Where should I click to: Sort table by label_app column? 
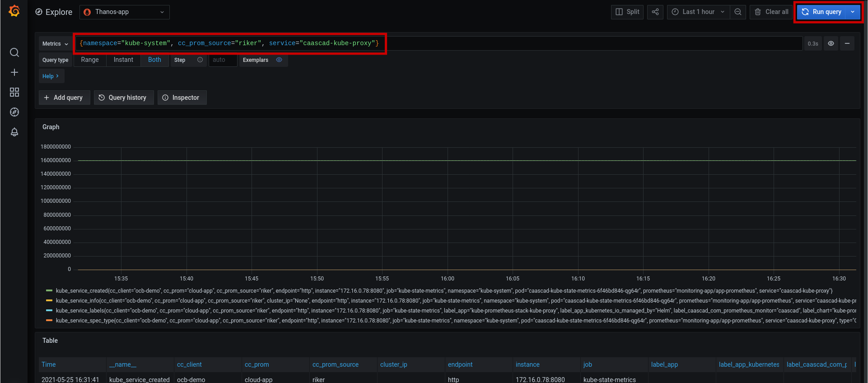coord(664,364)
